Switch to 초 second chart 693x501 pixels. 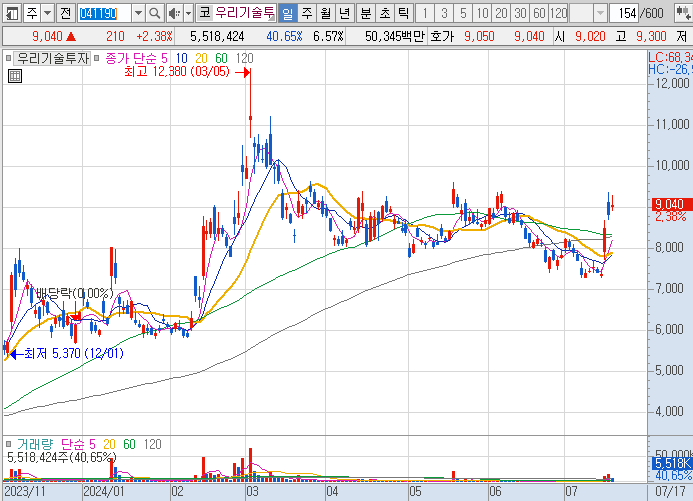tap(385, 13)
